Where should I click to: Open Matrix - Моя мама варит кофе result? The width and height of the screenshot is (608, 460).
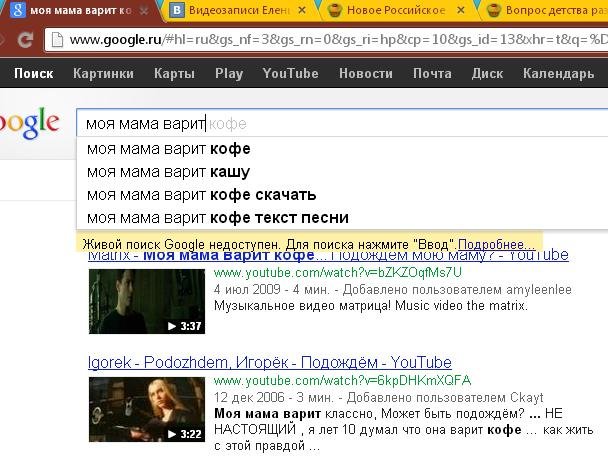click(328, 256)
